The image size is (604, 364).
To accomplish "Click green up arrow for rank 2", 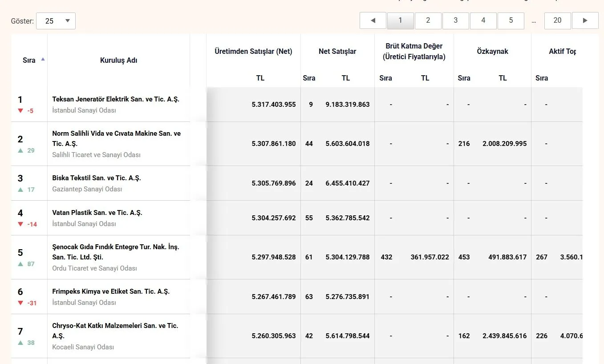I will [x=20, y=150].
